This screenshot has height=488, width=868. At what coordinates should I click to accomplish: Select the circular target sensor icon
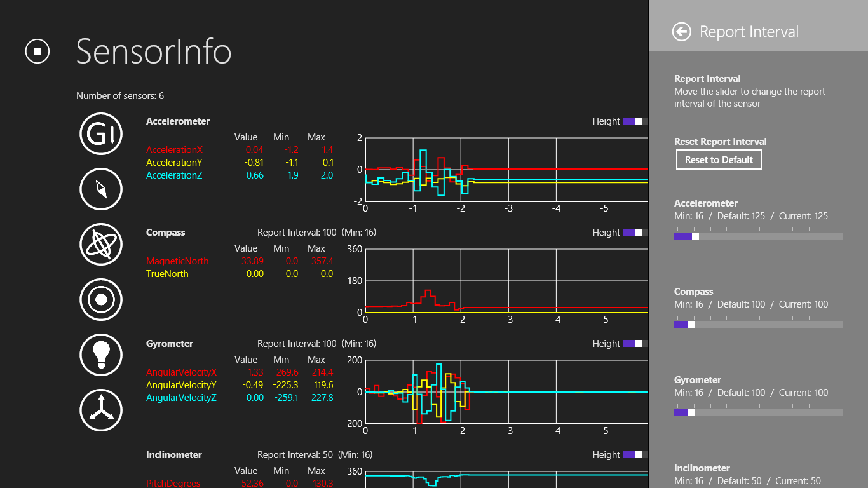(101, 299)
